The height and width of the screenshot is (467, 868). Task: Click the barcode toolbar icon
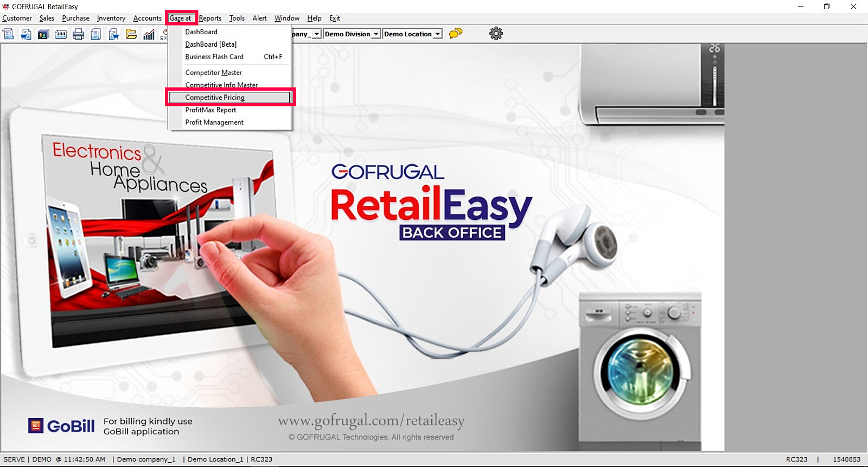pyautogui.click(x=61, y=34)
